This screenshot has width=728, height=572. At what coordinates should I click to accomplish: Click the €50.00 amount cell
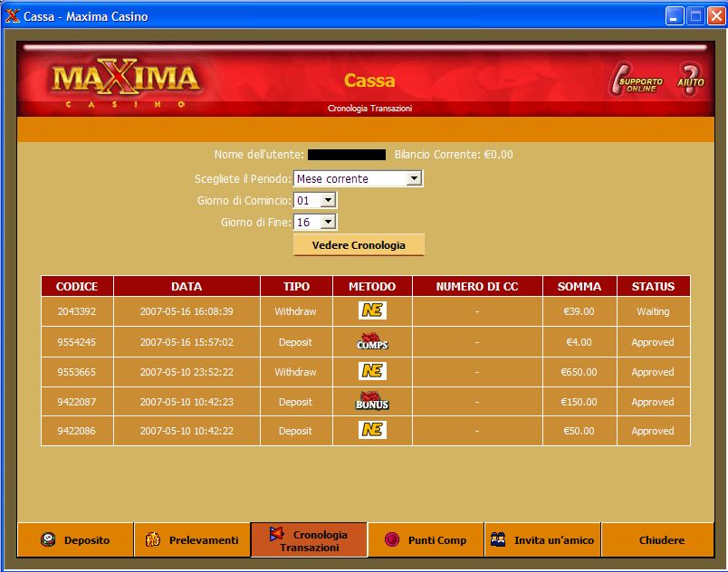[579, 431]
